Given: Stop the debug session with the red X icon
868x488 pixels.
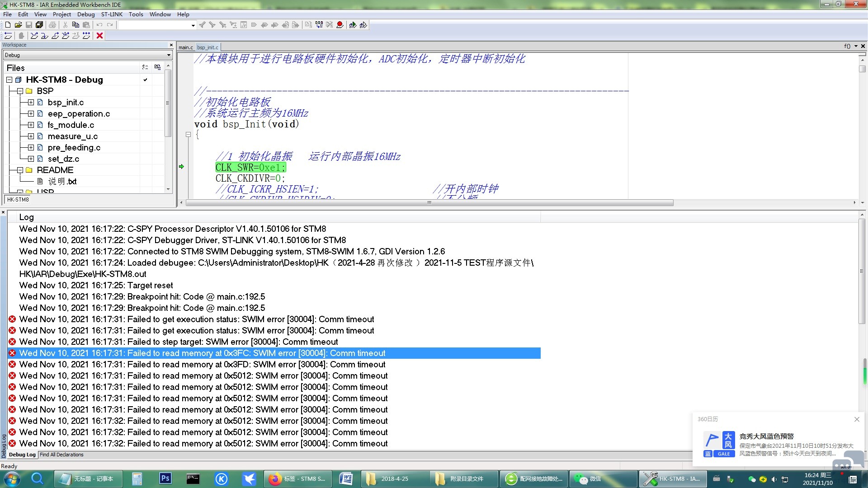Looking at the screenshot, I should (x=100, y=35).
